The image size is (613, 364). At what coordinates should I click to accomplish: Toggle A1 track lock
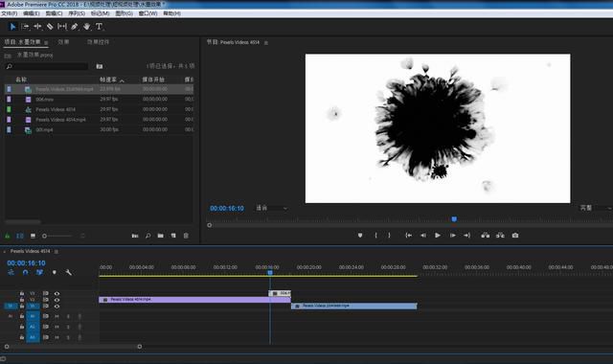pyautogui.click(x=22, y=316)
